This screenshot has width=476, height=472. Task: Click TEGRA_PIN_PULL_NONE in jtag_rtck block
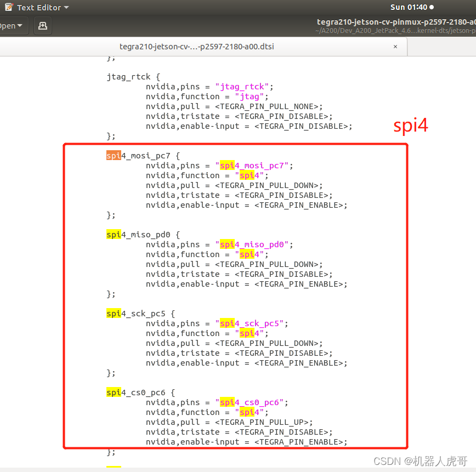[x=267, y=106]
